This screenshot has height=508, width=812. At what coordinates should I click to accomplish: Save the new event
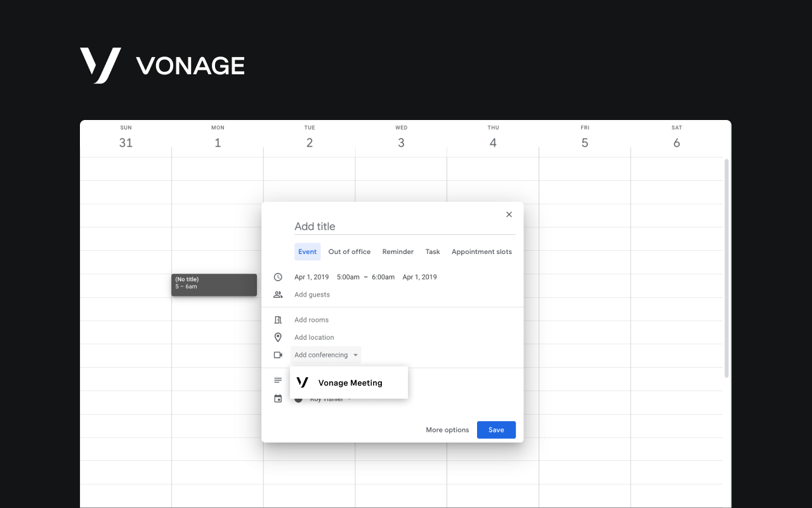click(496, 430)
